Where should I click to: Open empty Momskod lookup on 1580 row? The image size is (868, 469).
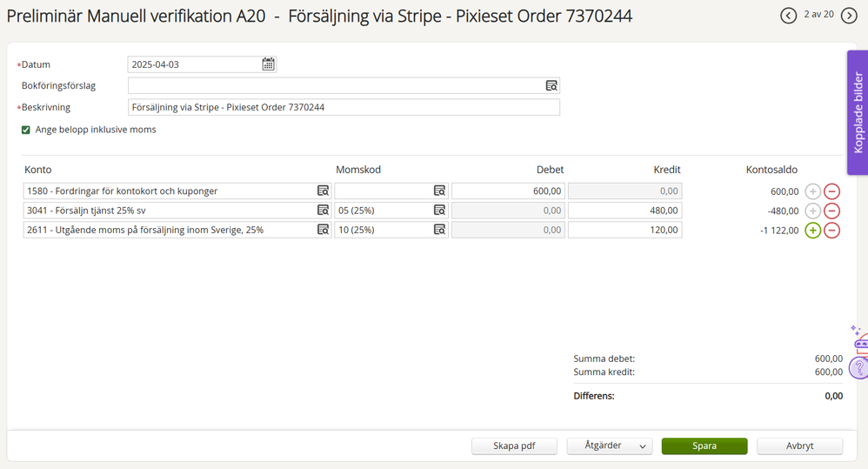click(x=439, y=191)
